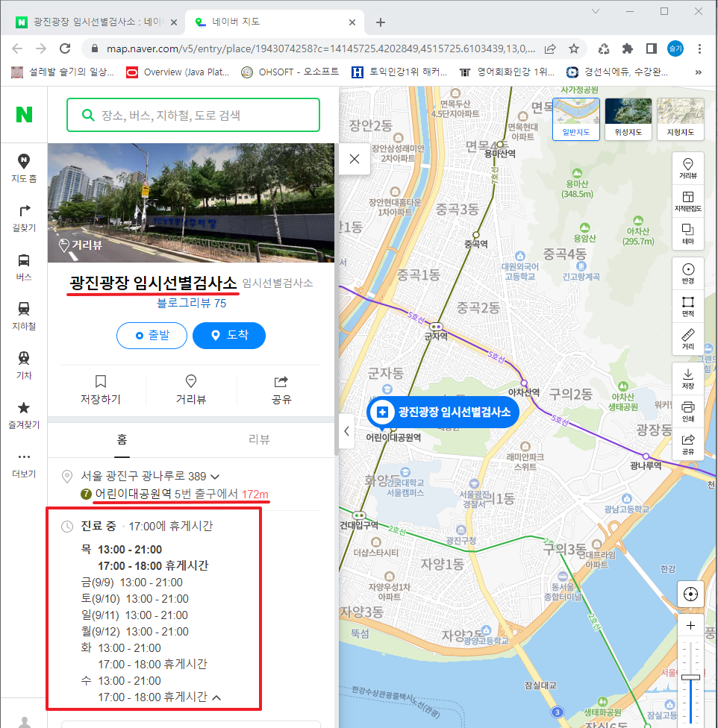The image size is (718, 728).
Task: Adjust the map zoom slider handle
Action: pos(690,677)
